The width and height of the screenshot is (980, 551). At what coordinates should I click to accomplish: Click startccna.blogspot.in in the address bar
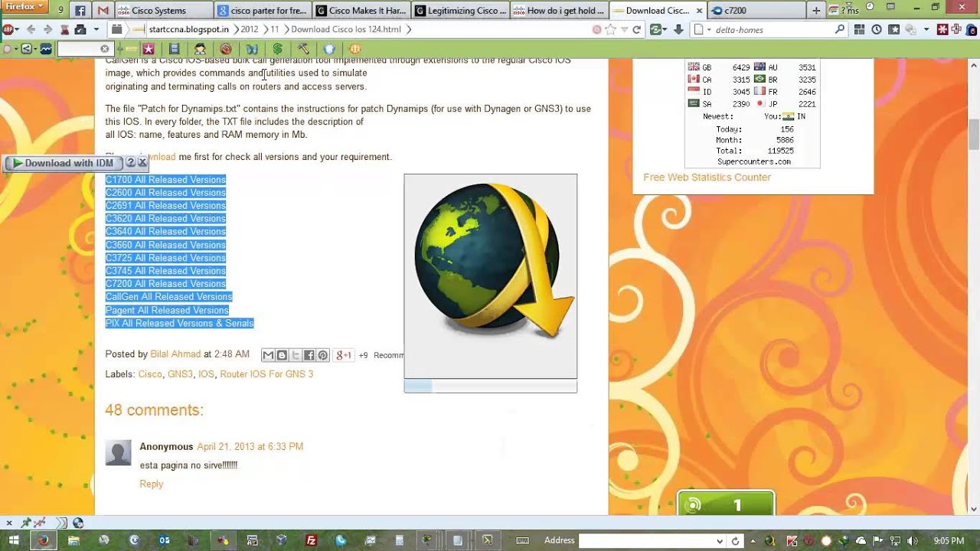pyautogui.click(x=188, y=29)
